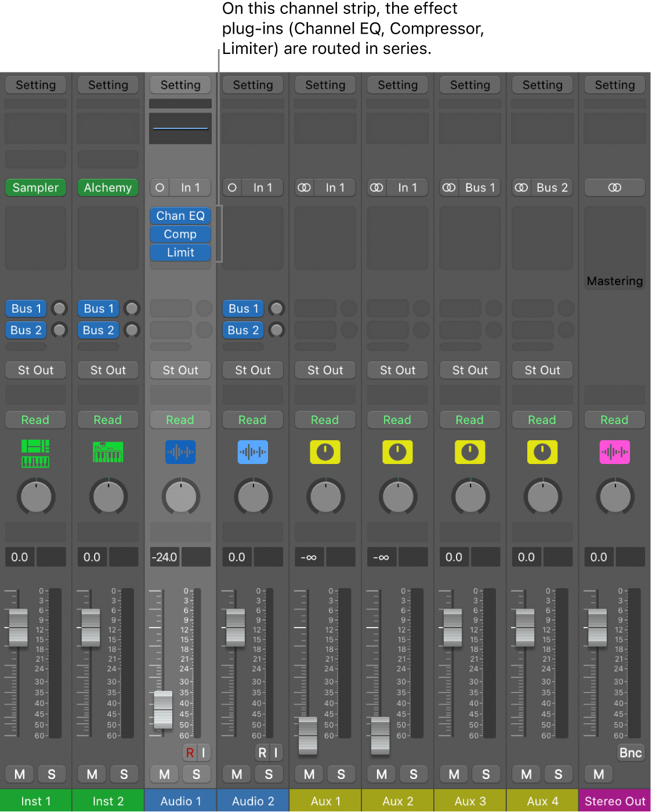Open the Read automation mode menu on Aux 3
652x812 pixels.
[470, 419]
